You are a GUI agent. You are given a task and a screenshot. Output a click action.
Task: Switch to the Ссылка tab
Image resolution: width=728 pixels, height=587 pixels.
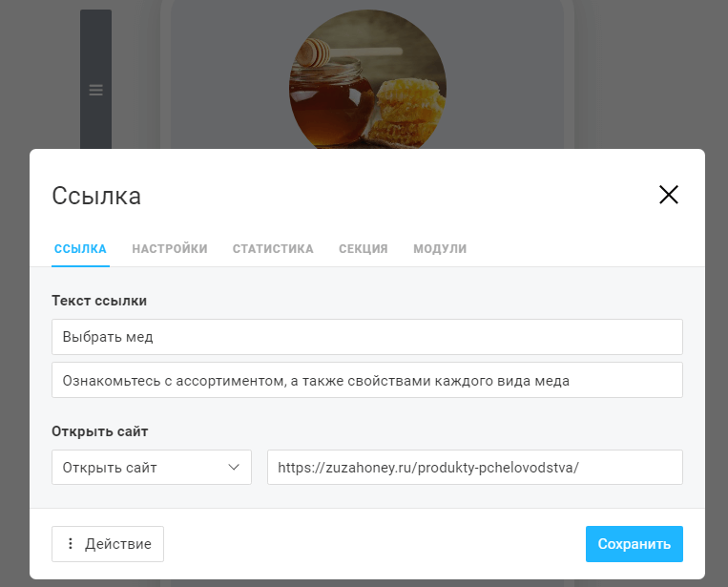80,248
